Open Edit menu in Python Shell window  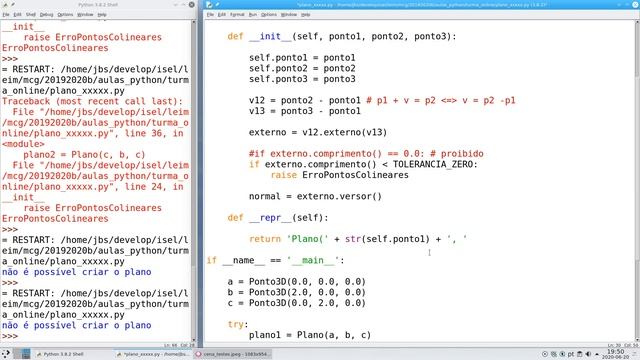tap(17, 15)
